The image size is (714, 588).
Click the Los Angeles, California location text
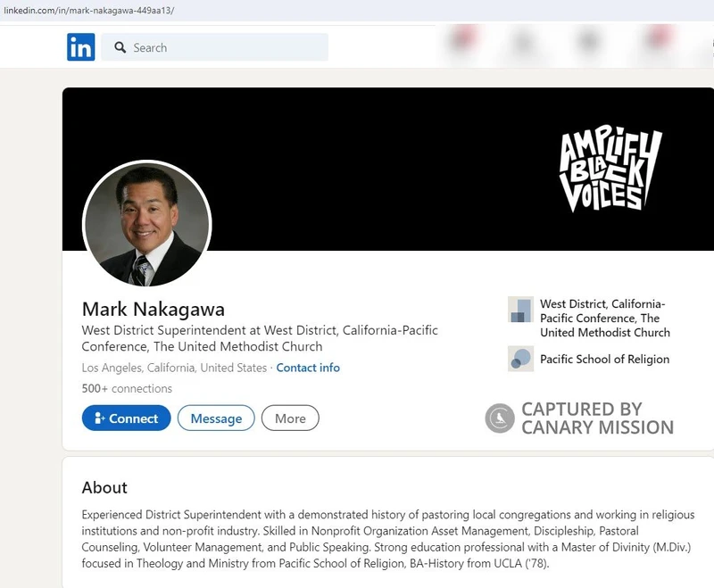click(x=174, y=368)
